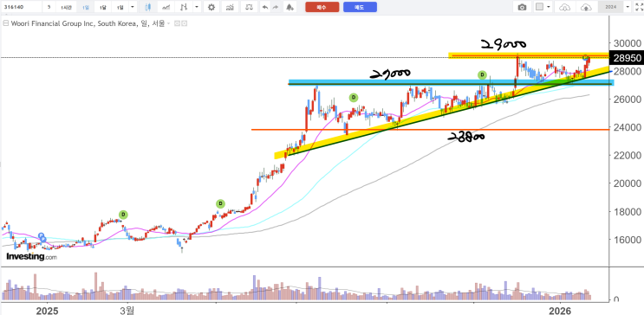The width and height of the screenshot is (644, 315).
Task: Click the 22000 price axis label
Action: point(627,156)
